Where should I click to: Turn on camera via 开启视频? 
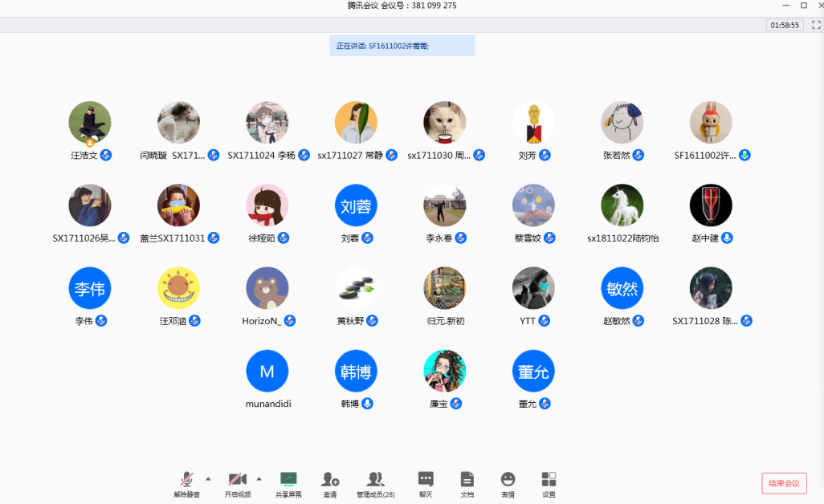point(237,480)
